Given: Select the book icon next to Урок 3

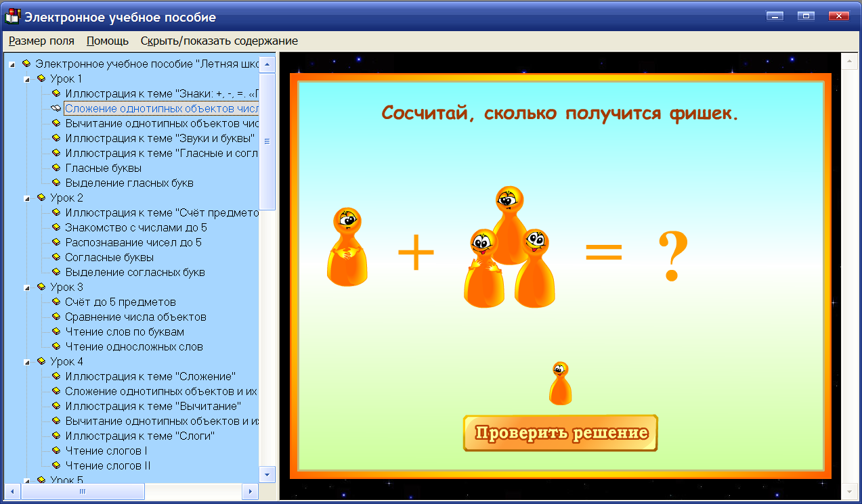Looking at the screenshot, I should coord(40,286).
